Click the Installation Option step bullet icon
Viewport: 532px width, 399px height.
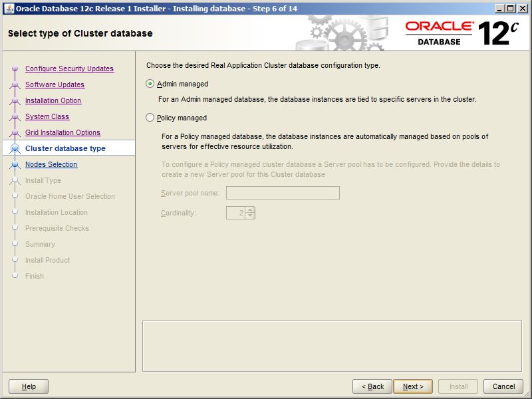15,100
